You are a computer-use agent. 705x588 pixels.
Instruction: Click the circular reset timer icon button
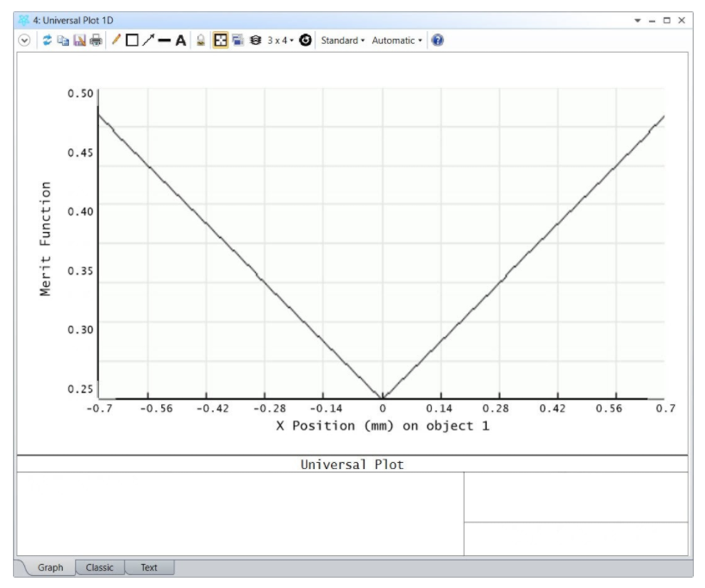click(x=305, y=41)
